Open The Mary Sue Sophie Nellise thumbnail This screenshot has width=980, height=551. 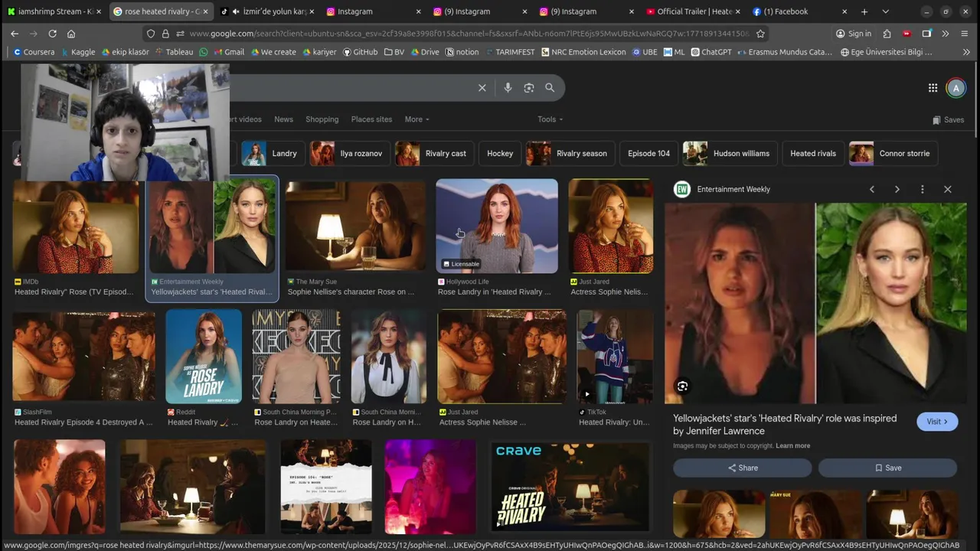point(355,227)
